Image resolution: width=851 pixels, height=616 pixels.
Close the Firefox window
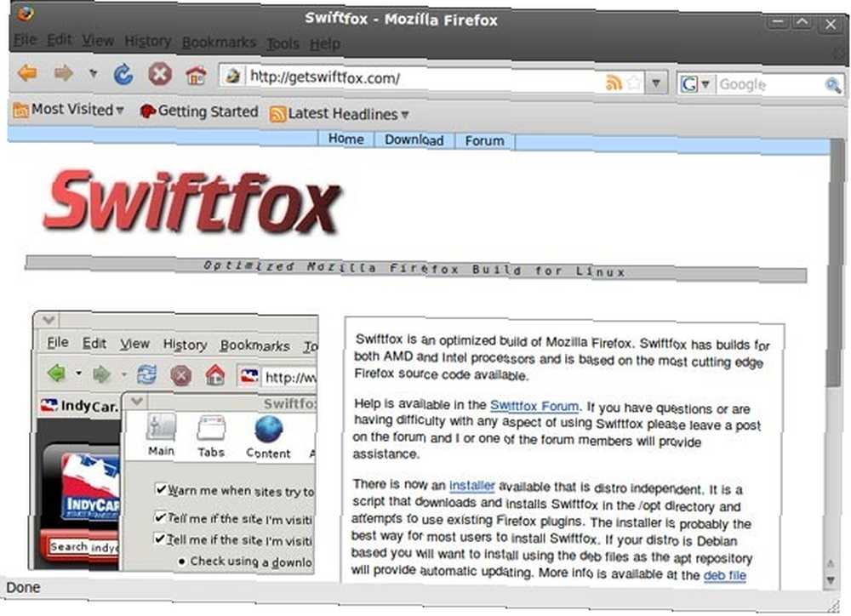tap(831, 24)
